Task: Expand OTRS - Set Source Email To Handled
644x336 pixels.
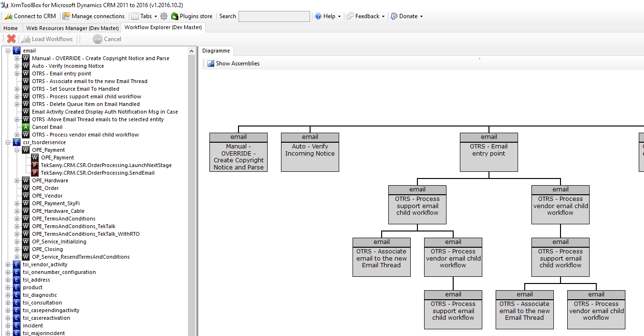Action: (x=17, y=89)
